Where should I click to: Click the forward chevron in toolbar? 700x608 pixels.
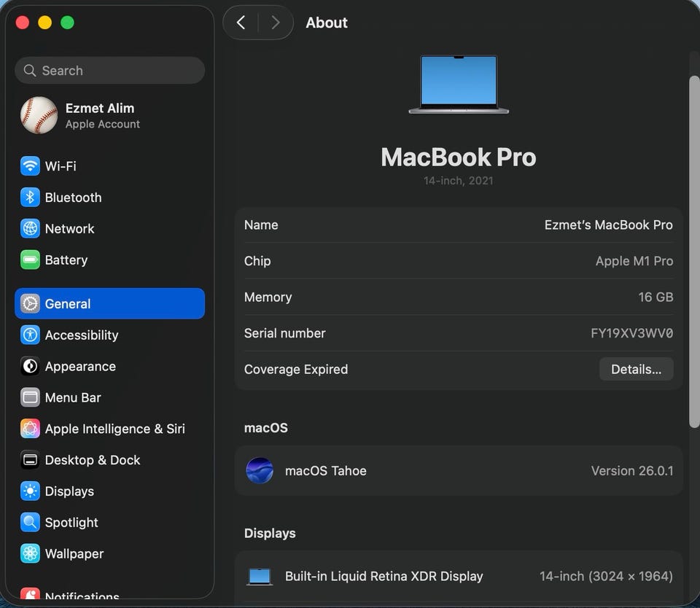[x=276, y=23]
